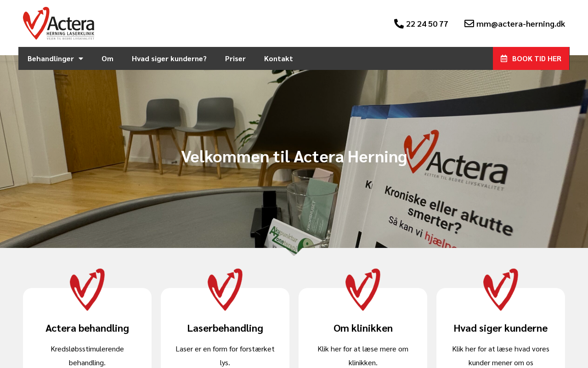Open the Kontakt page
Image resolution: width=588 pixels, height=368 pixels.
point(278,58)
